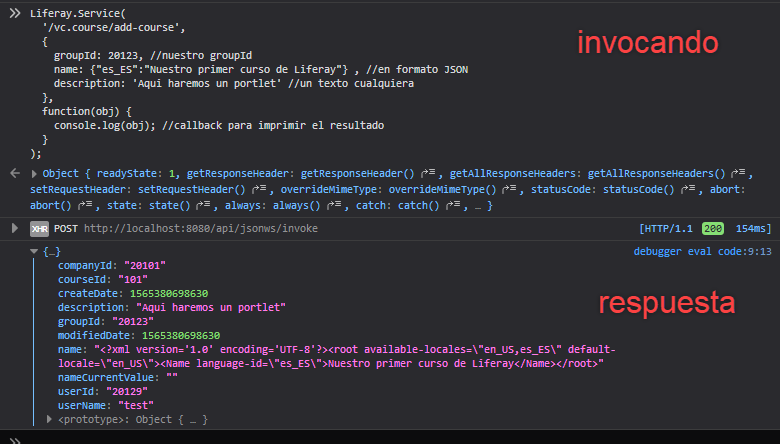The image size is (780, 444).
Task: Expand the returned Object entry arrow
Action: pos(34,174)
